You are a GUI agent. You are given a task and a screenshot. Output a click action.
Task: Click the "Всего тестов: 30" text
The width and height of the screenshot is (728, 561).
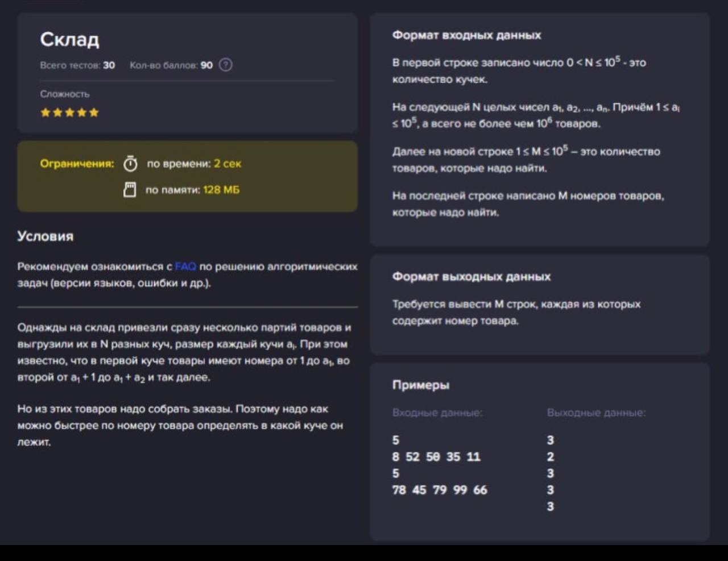coord(77,65)
